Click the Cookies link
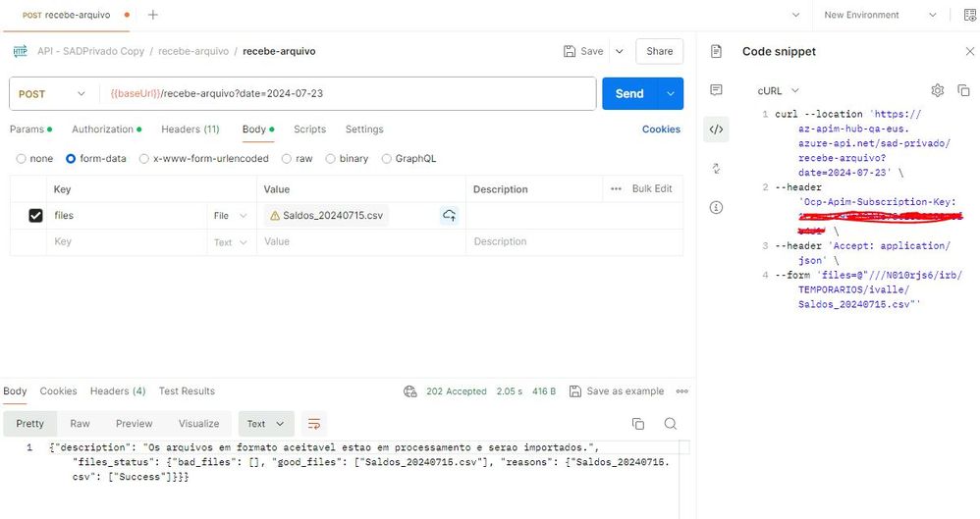This screenshot has width=980, height=519. [661, 130]
